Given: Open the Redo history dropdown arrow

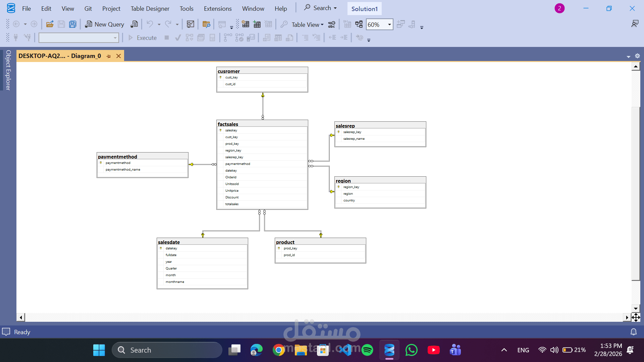Looking at the screenshot, I should click(177, 24).
